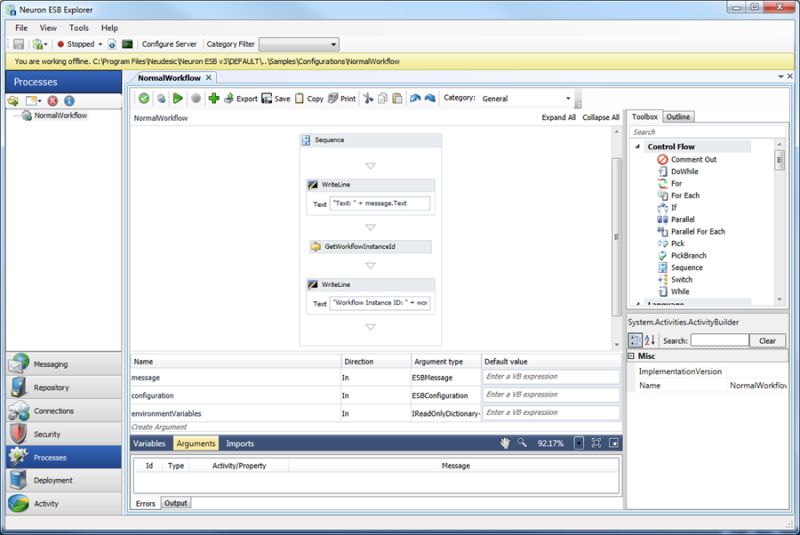Open the Category General dropdown

[x=568, y=98]
